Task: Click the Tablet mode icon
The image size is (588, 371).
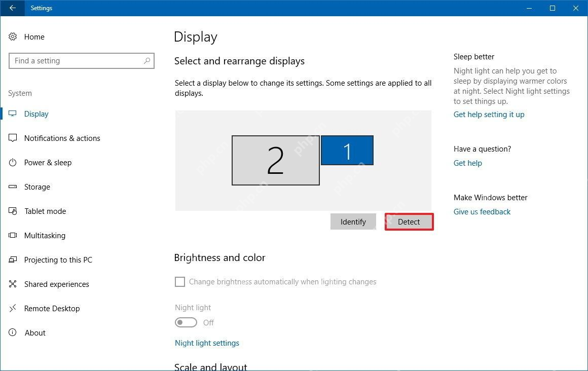Action: (x=13, y=211)
